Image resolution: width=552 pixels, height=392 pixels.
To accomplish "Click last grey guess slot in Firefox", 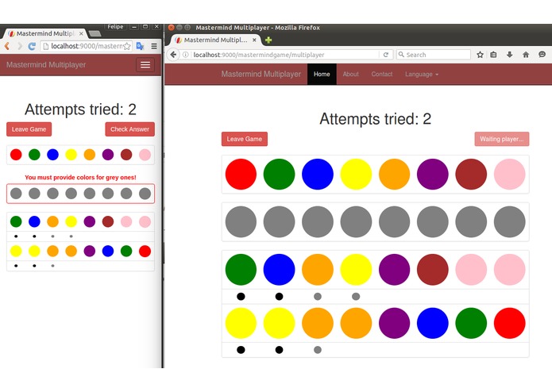I will point(509,222).
